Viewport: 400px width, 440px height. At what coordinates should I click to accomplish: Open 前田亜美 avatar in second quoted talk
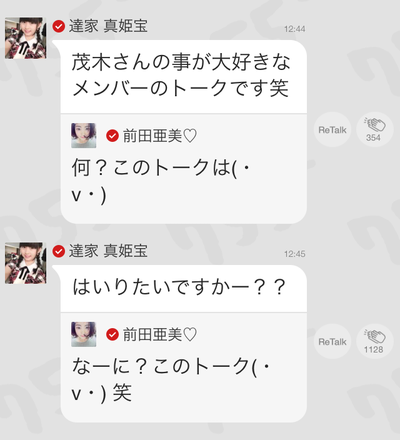pyautogui.click(x=84, y=334)
